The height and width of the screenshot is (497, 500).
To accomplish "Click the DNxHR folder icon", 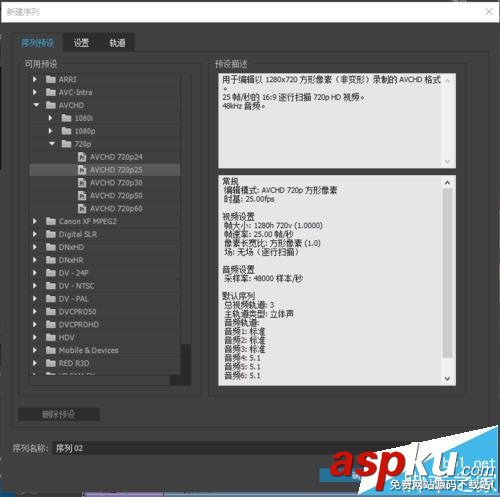I will click(51, 260).
